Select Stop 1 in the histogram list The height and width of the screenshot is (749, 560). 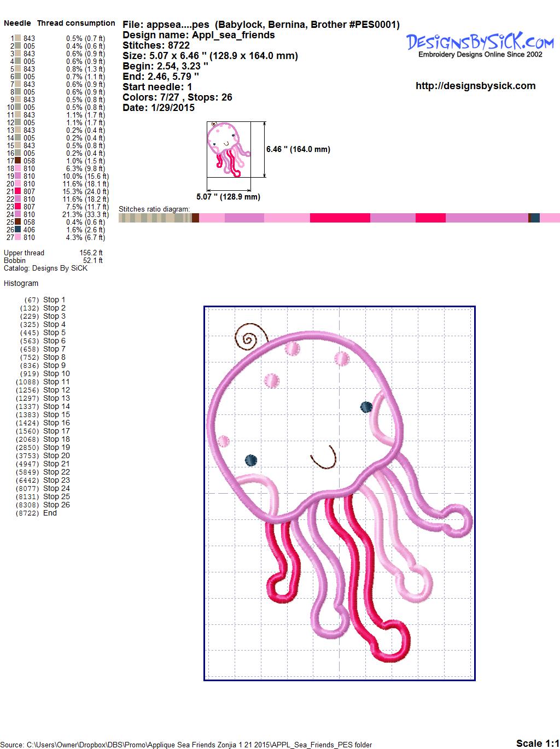tap(54, 300)
